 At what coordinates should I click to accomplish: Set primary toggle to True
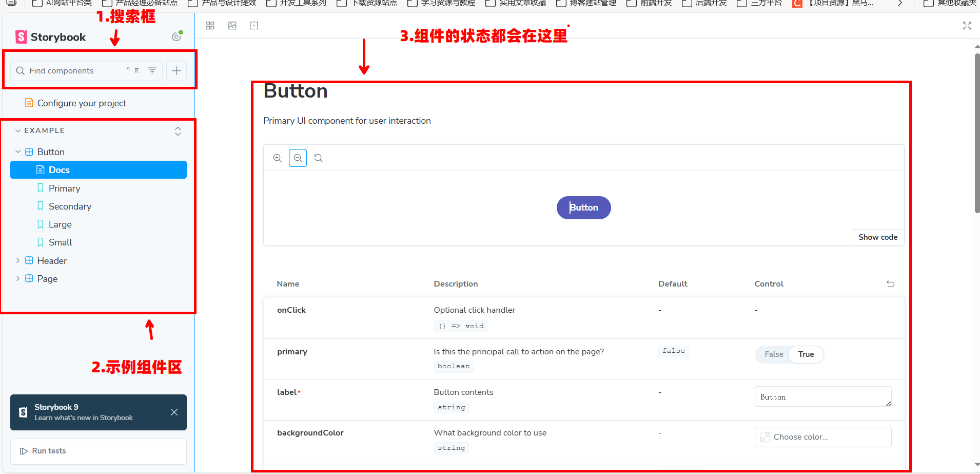[x=806, y=354]
